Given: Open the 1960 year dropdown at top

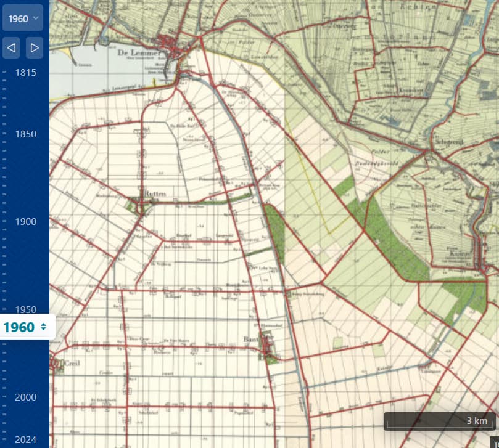Looking at the screenshot, I should pos(23,18).
